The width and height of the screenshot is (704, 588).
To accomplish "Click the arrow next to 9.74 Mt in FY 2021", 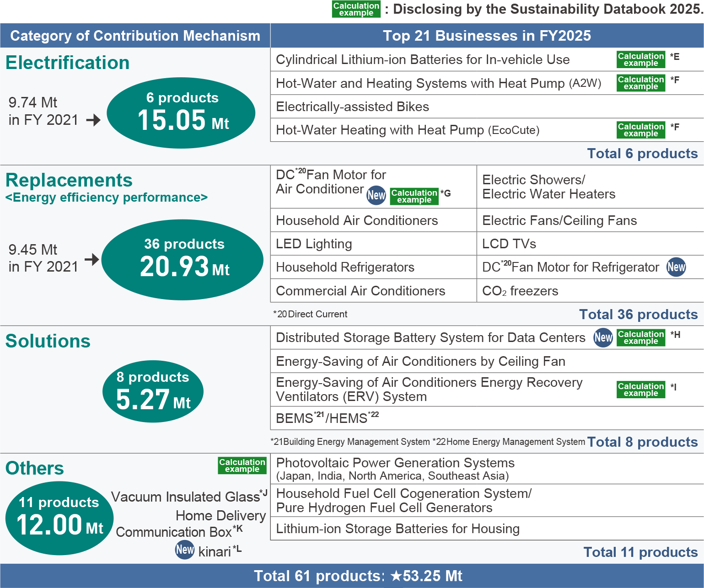I will 93,120.
